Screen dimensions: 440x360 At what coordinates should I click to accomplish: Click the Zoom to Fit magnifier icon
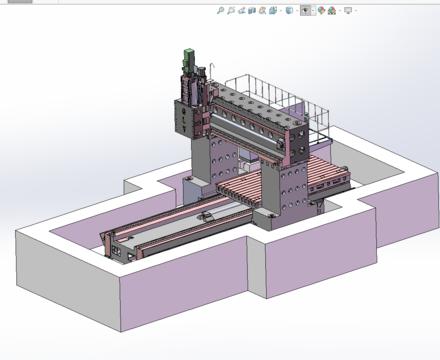(220, 11)
